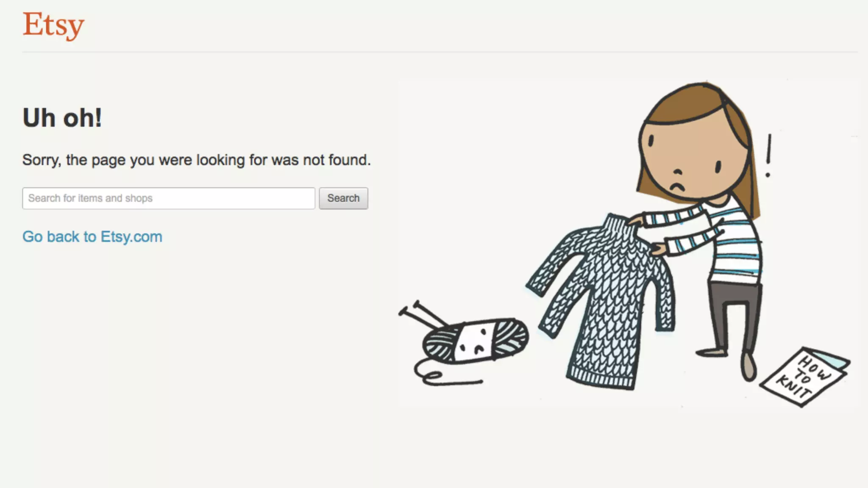The height and width of the screenshot is (488, 868).
Task: Select the knitting needles in the yarn
Action: tap(423, 314)
